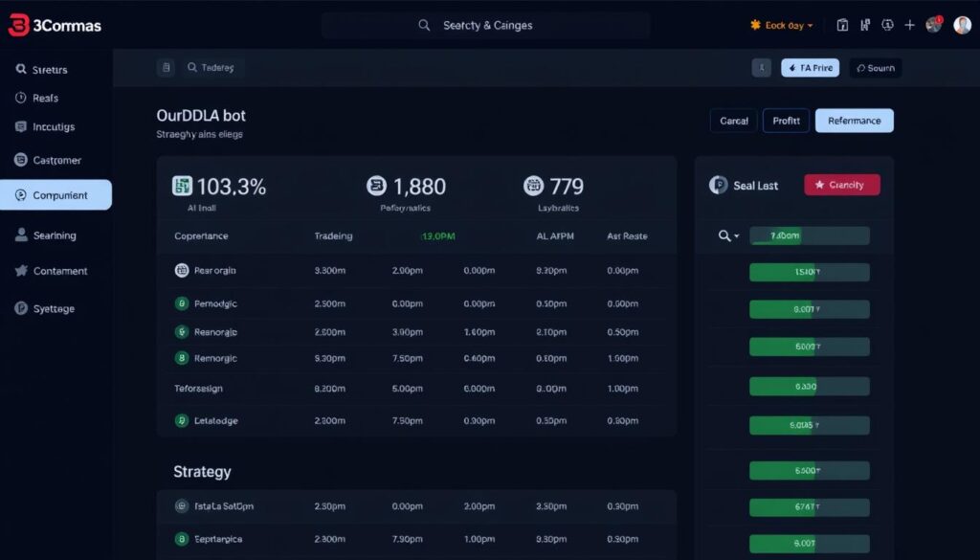Viewport: 980px width, 560px height.
Task: Click the Istal.a SetDpm row icon
Action: (x=181, y=506)
